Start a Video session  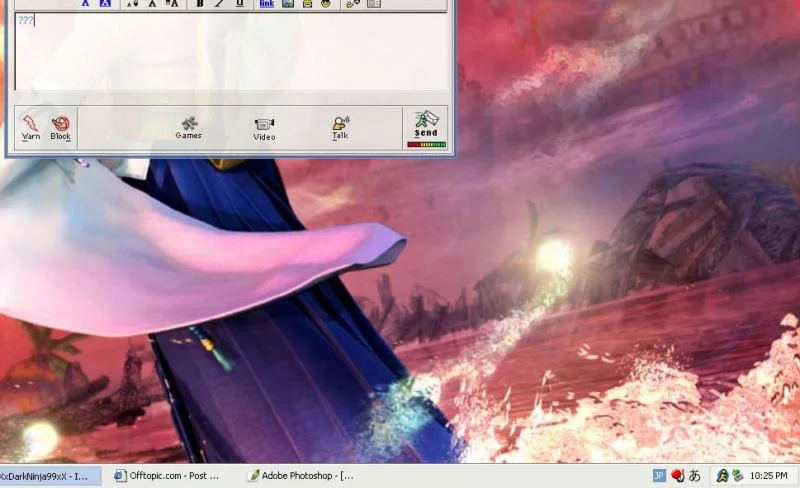pyautogui.click(x=264, y=129)
